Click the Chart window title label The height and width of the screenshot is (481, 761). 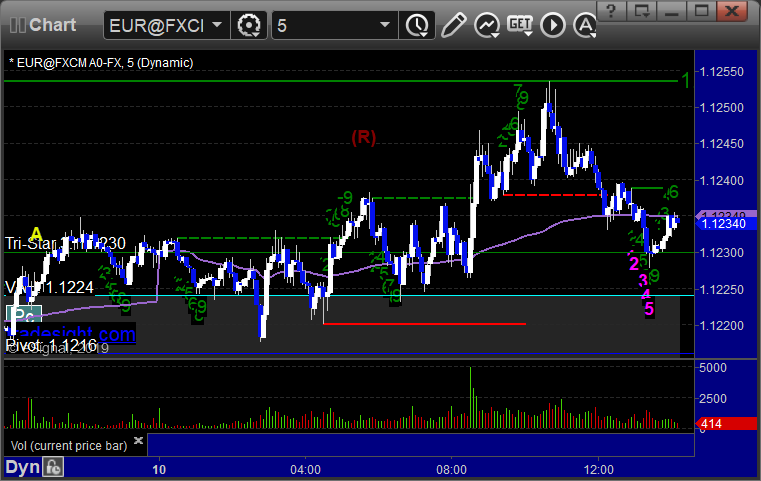coord(52,25)
